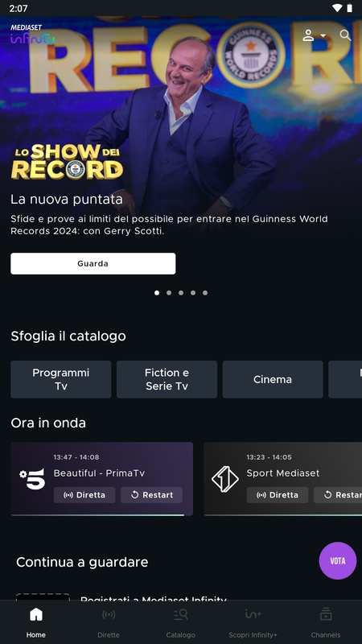
Task: Open the Catalogo tab
Action: point(180,622)
